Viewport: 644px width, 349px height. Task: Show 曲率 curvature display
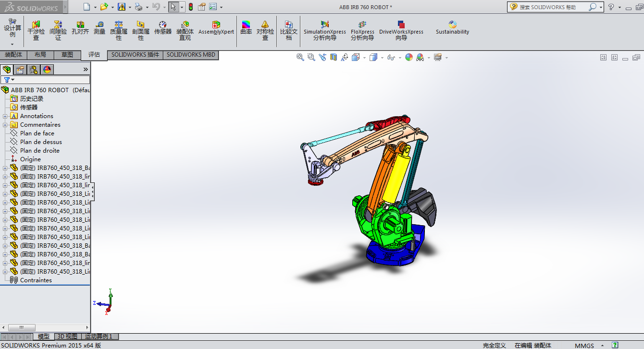(246, 27)
